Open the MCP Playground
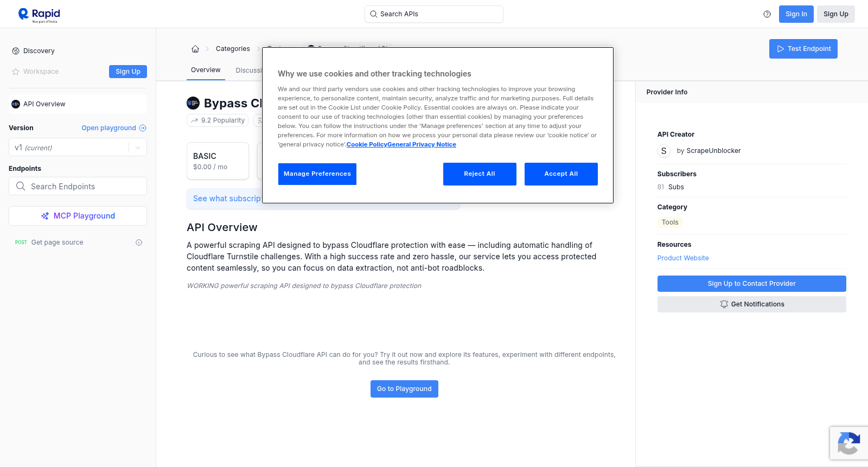The width and height of the screenshot is (868, 467). 78,216
